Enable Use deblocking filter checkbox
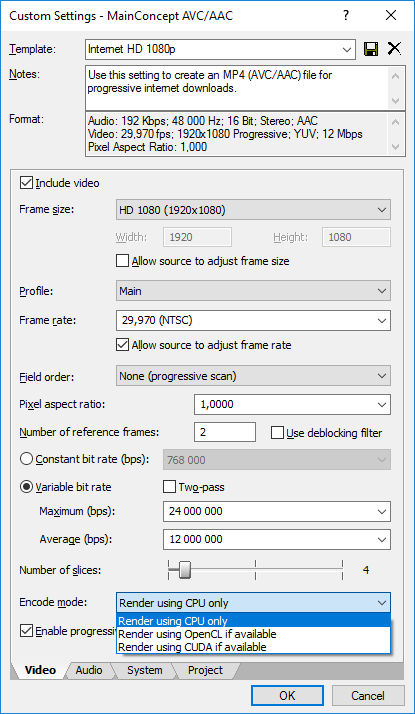Viewport: 415px width, 714px height. pos(277,433)
